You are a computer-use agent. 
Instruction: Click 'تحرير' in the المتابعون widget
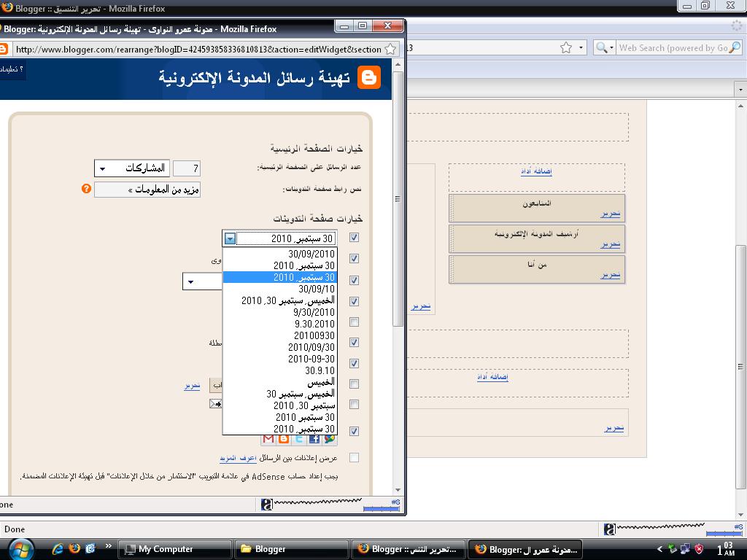611,214
